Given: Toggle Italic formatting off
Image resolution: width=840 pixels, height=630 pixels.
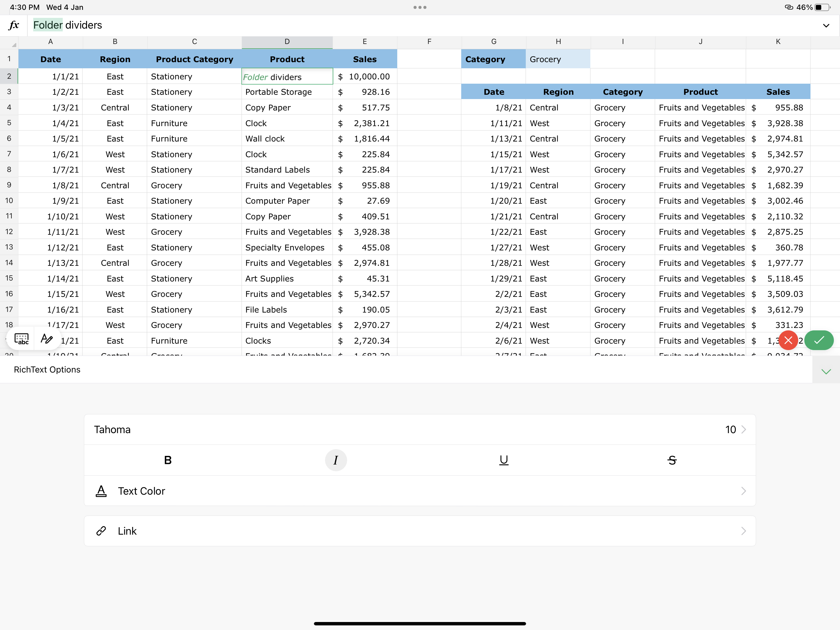Looking at the screenshot, I should [336, 460].
